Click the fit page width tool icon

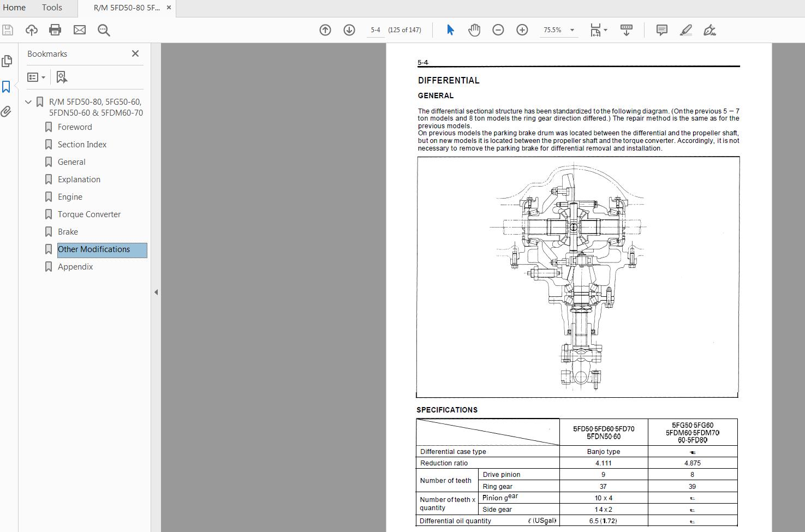click(595, 30)
